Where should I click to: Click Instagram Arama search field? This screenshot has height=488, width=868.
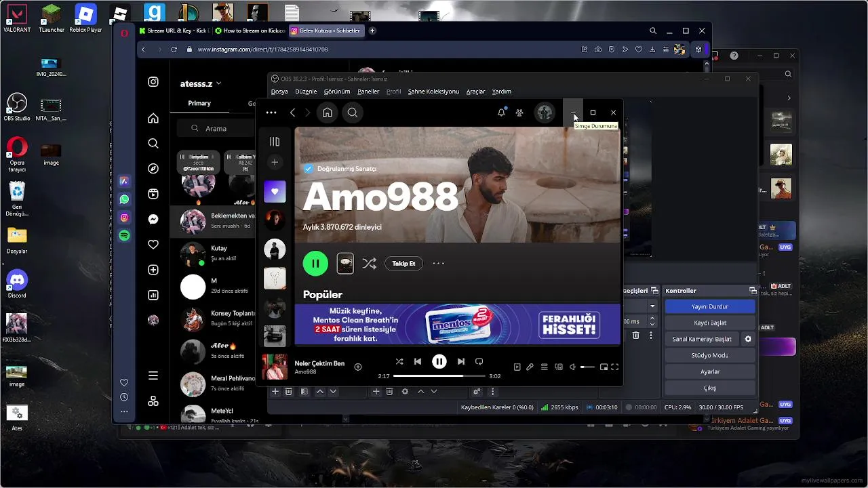(x=216, y=128)
